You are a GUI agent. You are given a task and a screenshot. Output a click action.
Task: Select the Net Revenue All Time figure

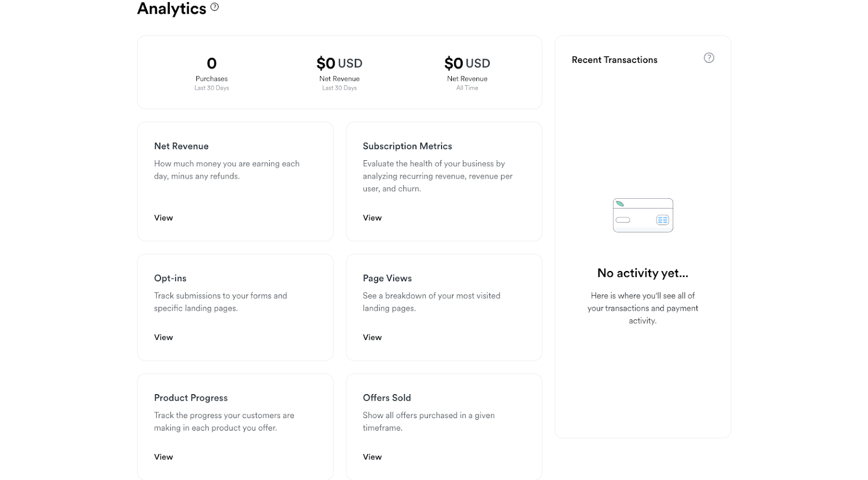[467, 72]
